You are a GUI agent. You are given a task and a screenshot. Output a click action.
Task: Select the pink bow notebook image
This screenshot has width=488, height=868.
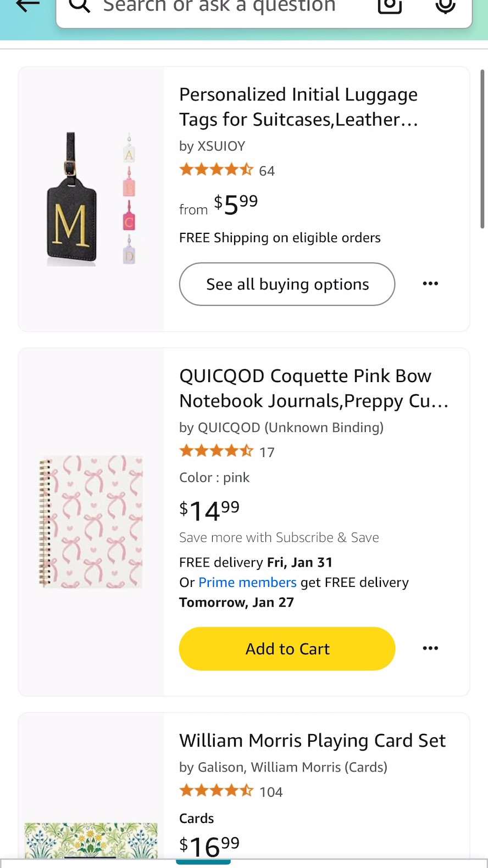[x=91, y=522]
